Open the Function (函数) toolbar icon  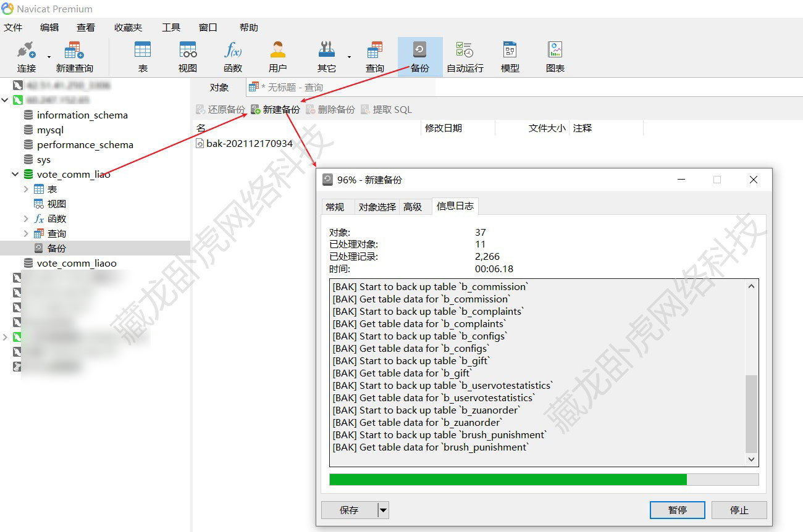pyautogui.click(x=233, y=57)
